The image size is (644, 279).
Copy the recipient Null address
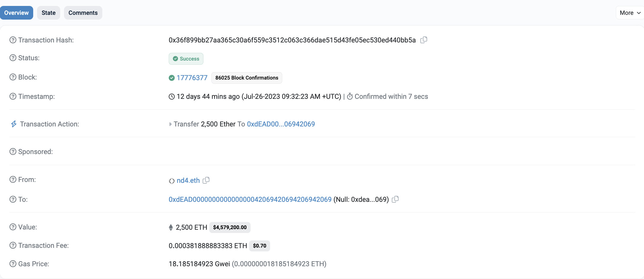click(x=395, y=199)
